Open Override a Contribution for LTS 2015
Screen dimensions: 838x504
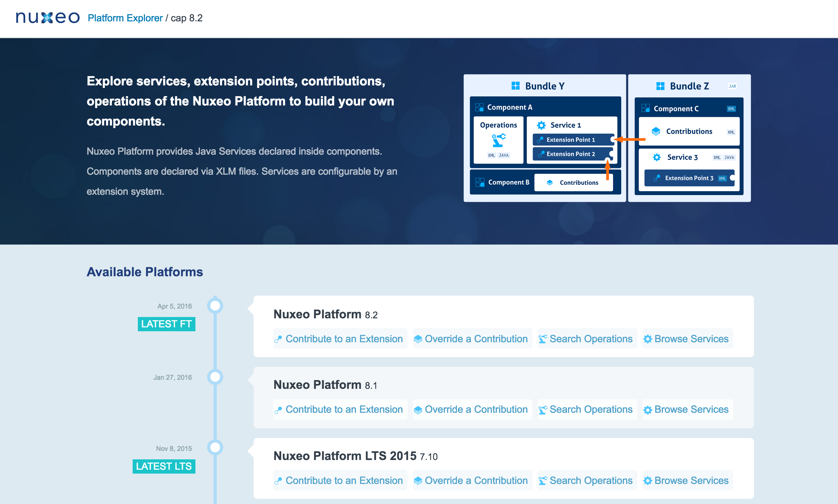476,480
